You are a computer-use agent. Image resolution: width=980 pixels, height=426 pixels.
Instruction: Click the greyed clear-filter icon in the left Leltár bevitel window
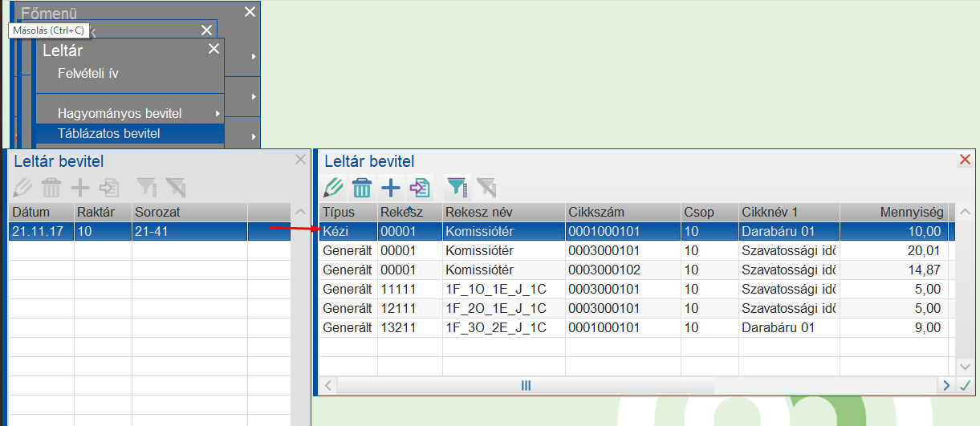[x=175, y=188]
